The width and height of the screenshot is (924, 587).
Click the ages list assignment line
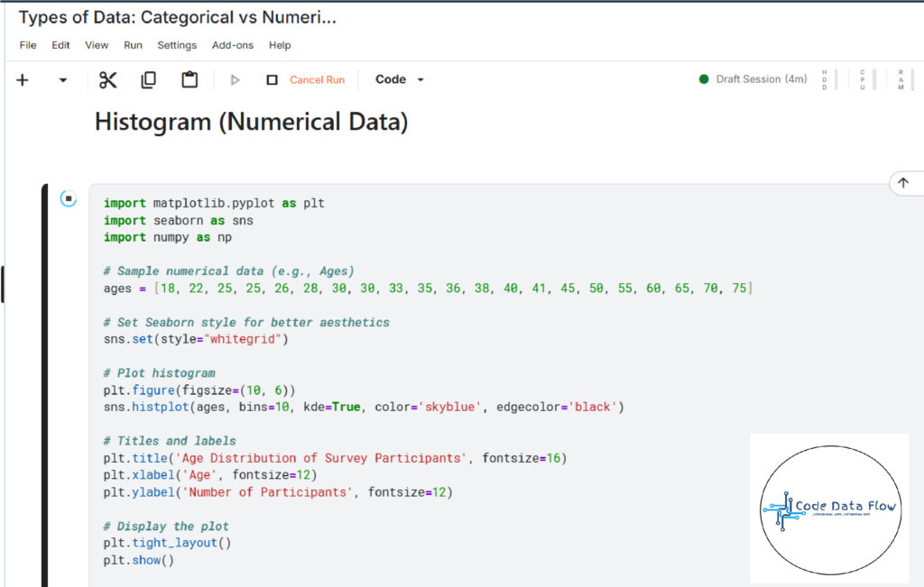click(x=429, y=289)
